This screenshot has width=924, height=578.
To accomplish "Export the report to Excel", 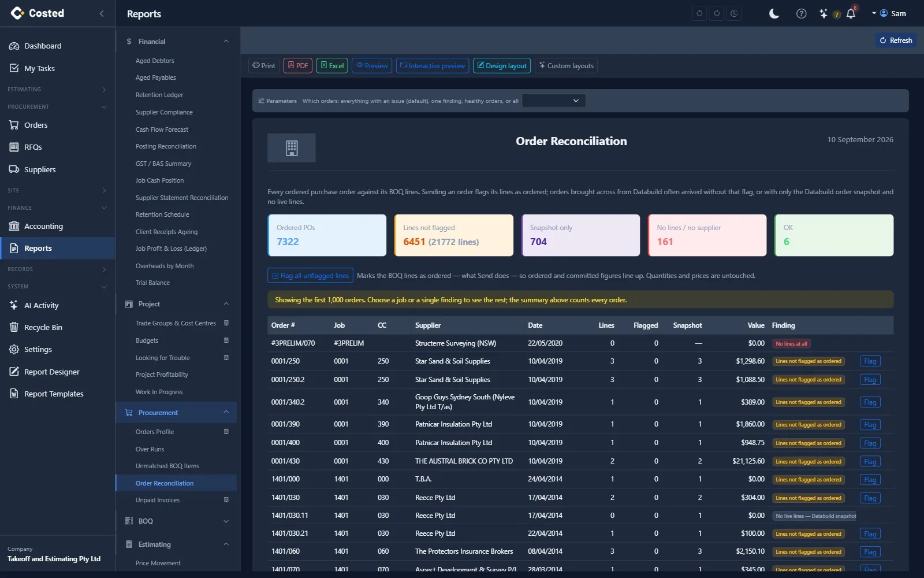I will tap(332, 66).
